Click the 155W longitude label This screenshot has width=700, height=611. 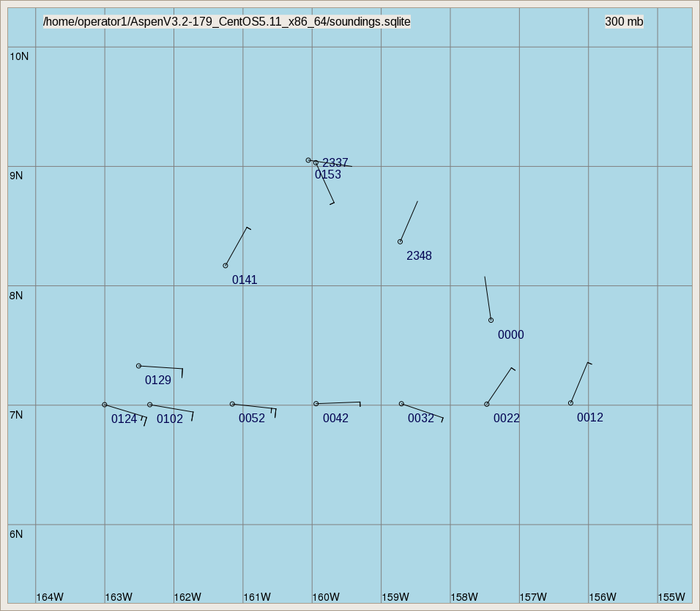point(671,597)
